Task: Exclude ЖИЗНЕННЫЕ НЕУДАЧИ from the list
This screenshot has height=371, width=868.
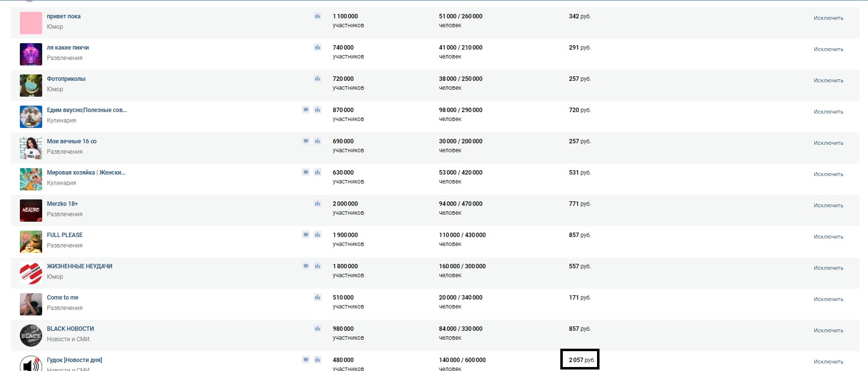Action: point(828,268)
